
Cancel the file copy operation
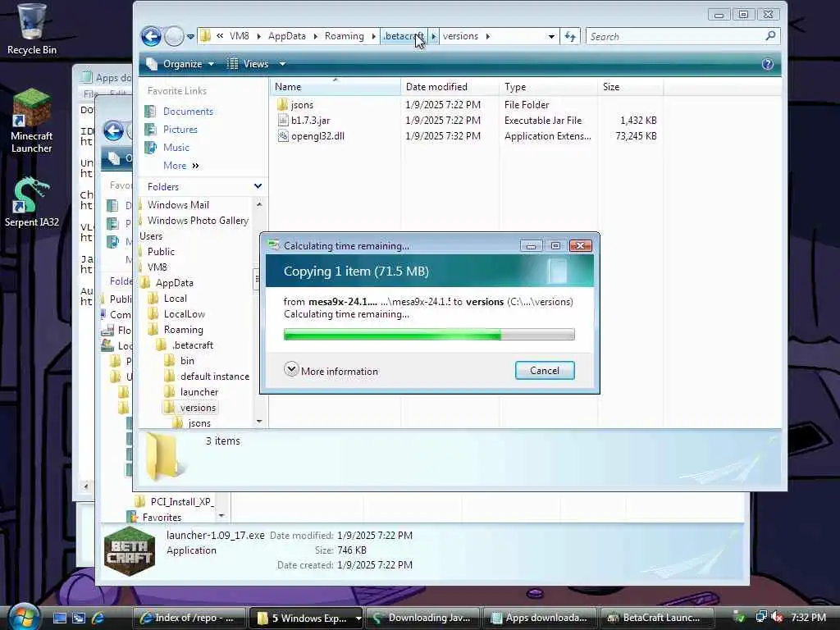pyautogui.click(x=545, y=371)
